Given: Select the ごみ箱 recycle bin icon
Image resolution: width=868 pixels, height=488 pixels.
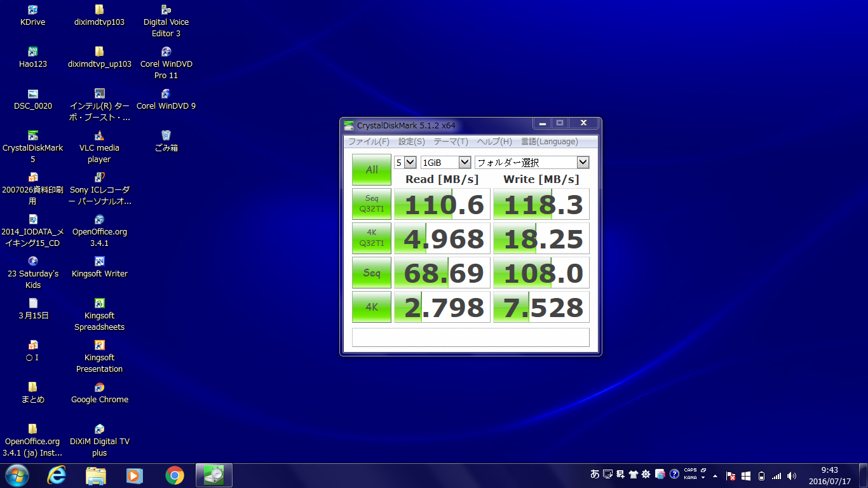Looking at the screenshot, I should (166, 142).
